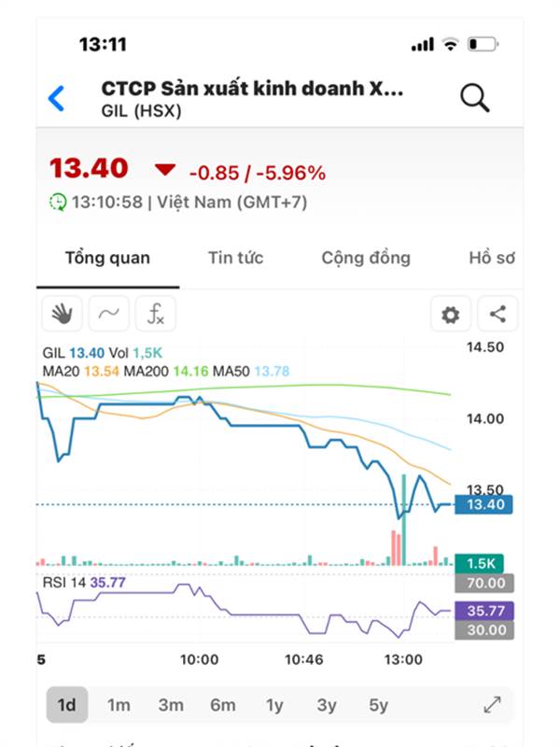This screenshot has height=747, width=560.
Task: Select the 5y time range
Action: point(378,705)
